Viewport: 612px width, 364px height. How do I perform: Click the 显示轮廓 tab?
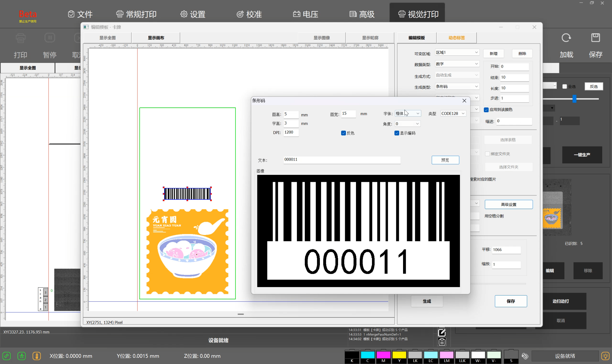[x=370, y=38]
